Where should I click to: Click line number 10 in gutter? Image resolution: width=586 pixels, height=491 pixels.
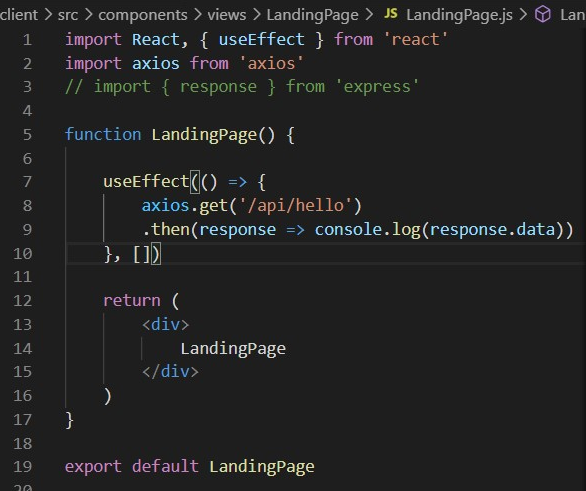pyautogui.click(x=23, y=254)
